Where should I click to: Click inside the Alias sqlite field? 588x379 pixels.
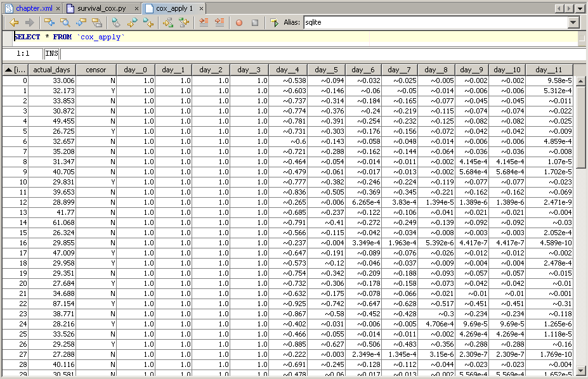pos(436,22)
